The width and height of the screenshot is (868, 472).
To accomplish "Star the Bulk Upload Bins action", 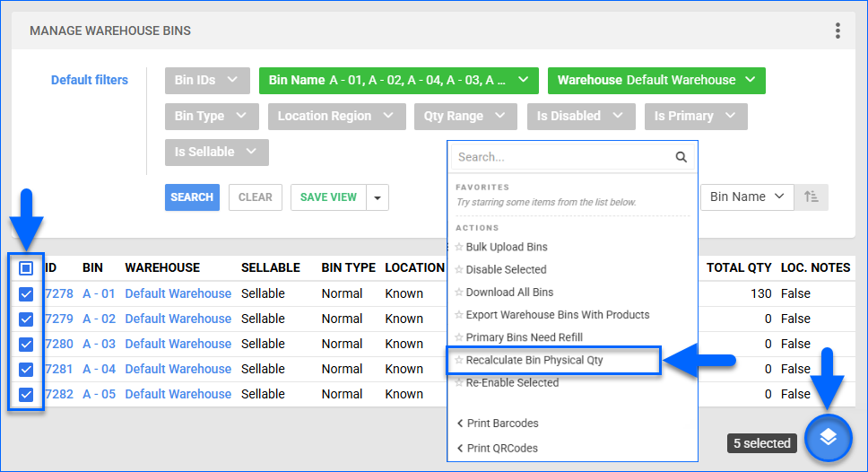I will coord(459,247).
